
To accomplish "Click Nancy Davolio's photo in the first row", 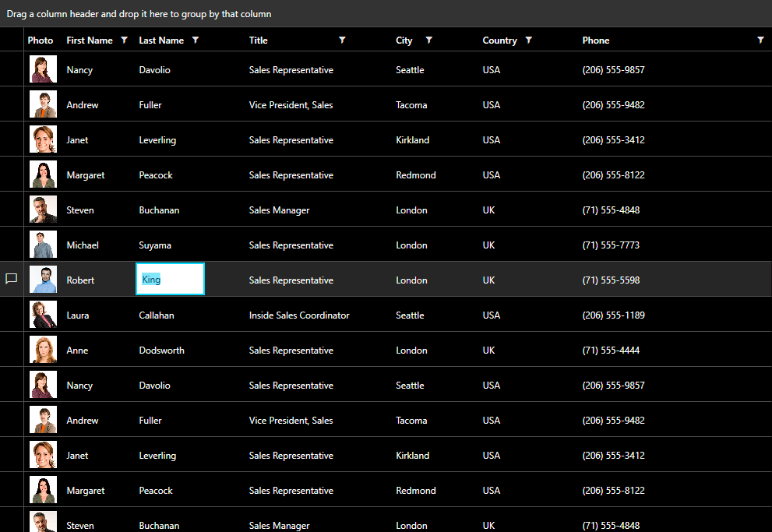I will (x=44, y=69).
